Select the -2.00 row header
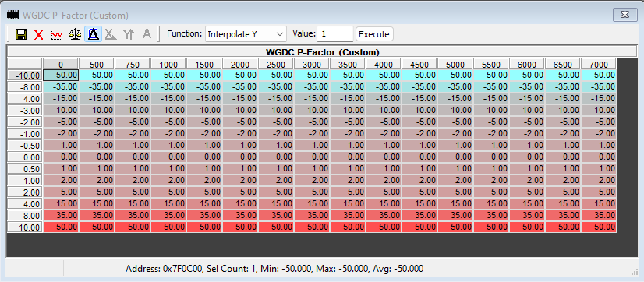 click(25, 122)
